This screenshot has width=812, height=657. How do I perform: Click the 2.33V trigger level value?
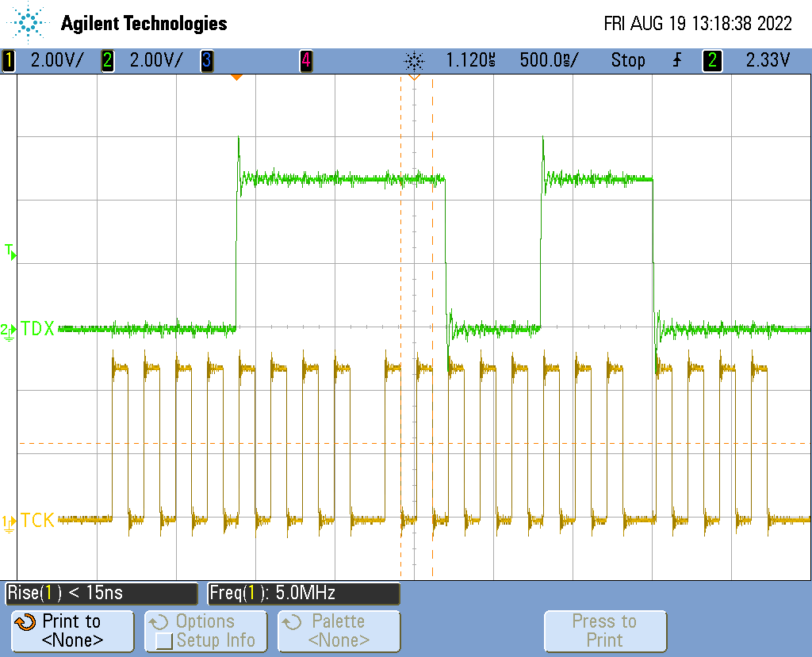coord(768,60)
